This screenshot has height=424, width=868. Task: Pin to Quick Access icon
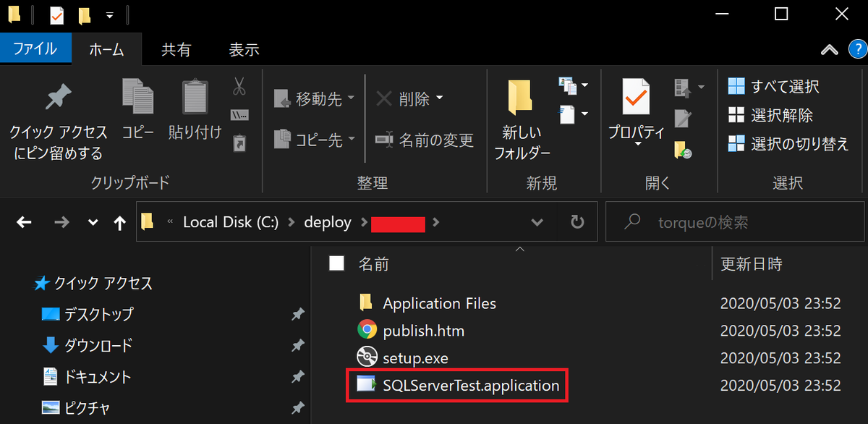click(58, 98)
